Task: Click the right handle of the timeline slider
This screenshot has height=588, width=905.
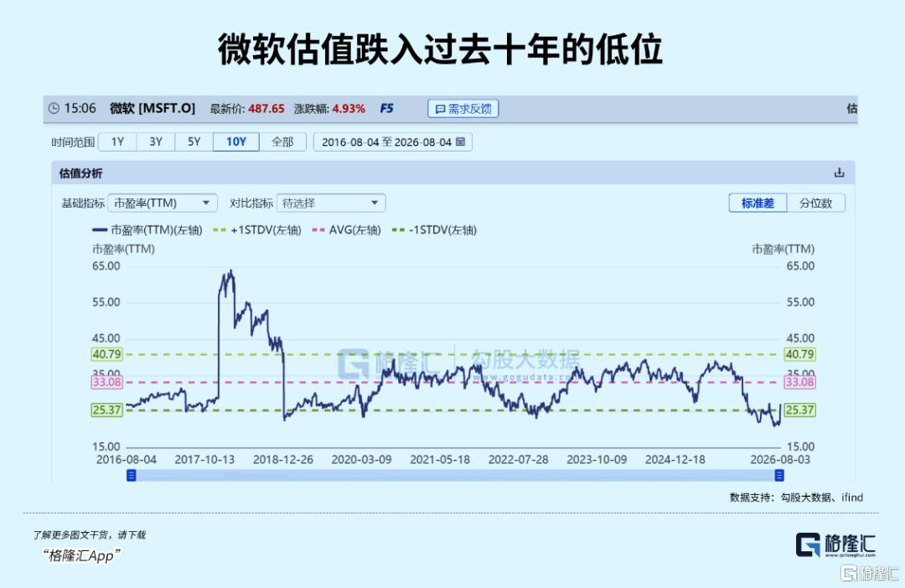Action: [779, 475]
